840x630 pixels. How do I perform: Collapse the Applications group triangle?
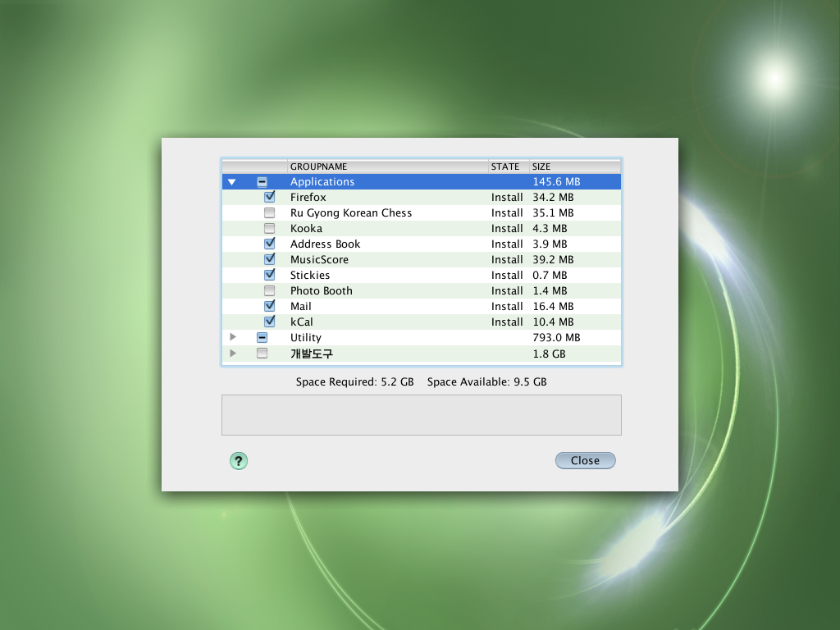(232, 181)
